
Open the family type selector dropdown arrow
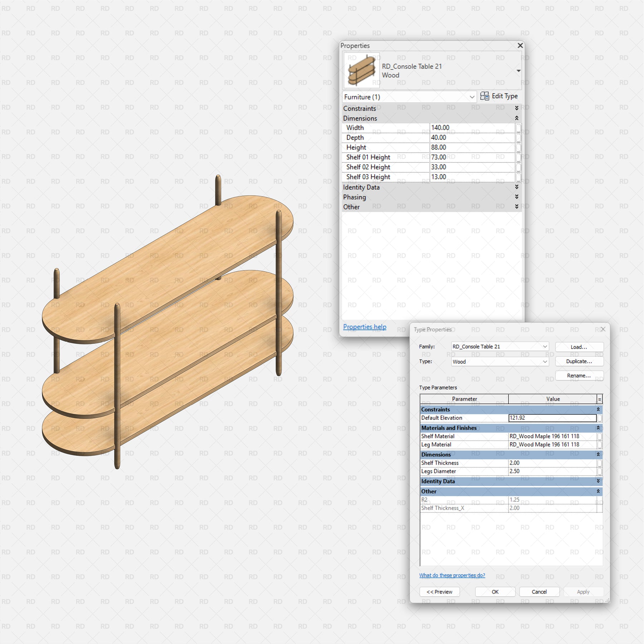pyautogui.click(x=518, y=71)
